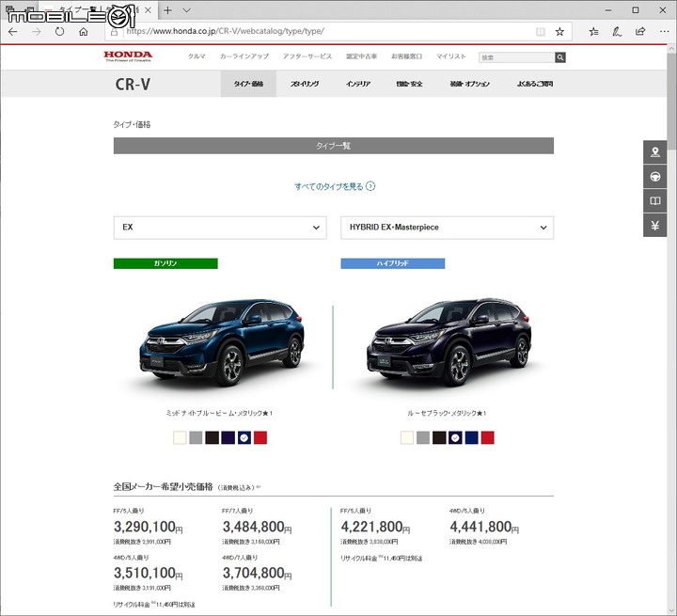Open a new browser tab
Viewport: 677px width, 616px height.
(x=167, y=10)
